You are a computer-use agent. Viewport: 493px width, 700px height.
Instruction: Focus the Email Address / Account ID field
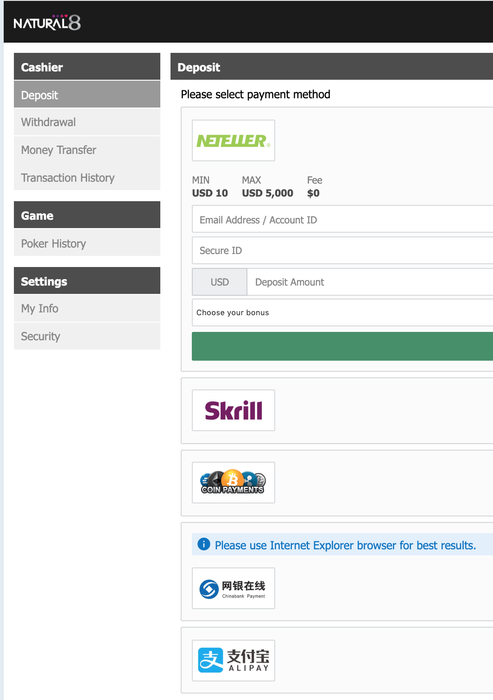tap(343, 219)
